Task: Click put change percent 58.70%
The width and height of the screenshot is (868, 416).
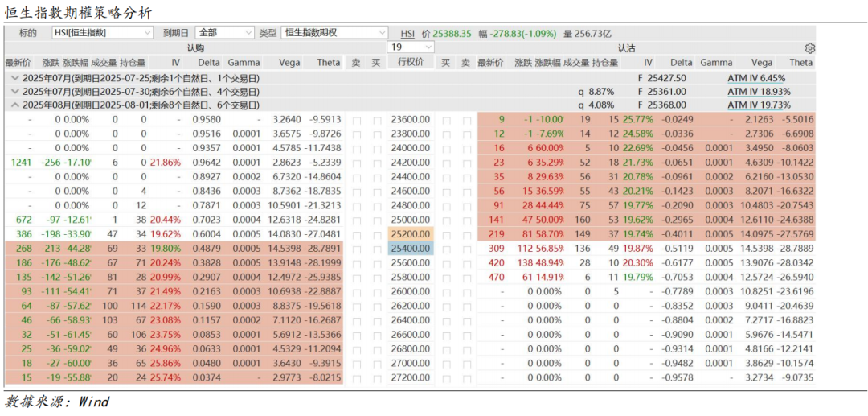Action: (551, 234)
